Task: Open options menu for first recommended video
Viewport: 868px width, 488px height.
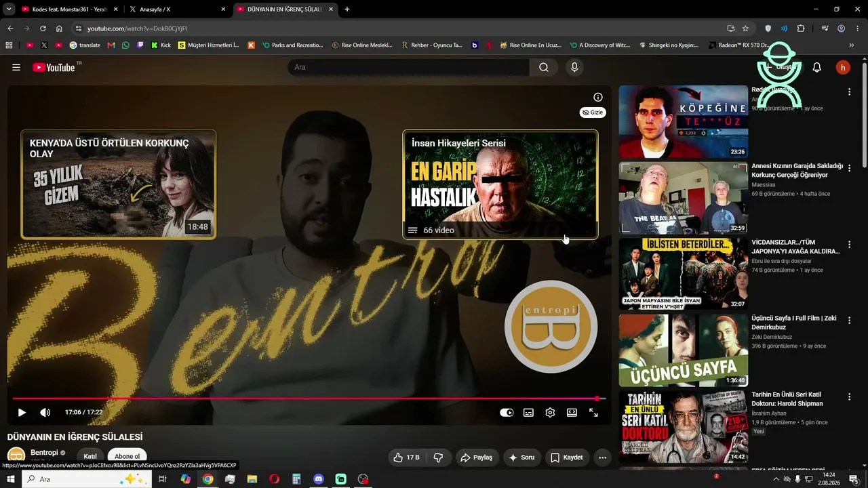Action: (x=849, y=91)
